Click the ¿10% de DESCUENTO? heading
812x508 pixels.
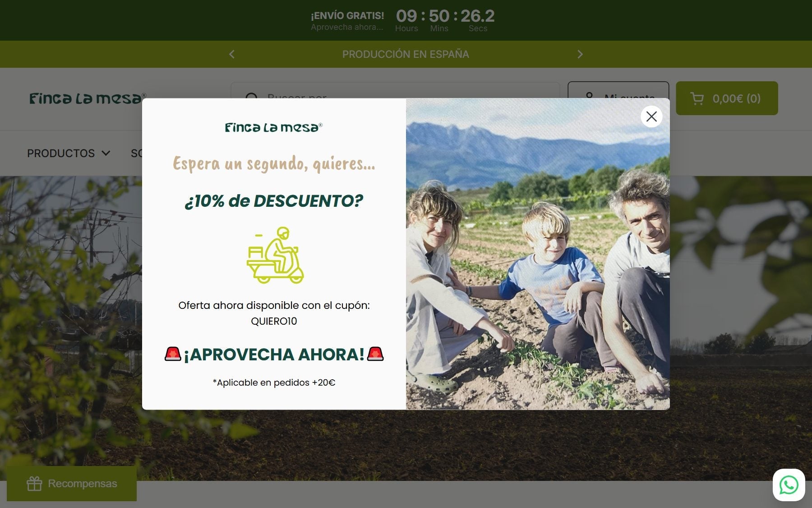tap(274, 201)
